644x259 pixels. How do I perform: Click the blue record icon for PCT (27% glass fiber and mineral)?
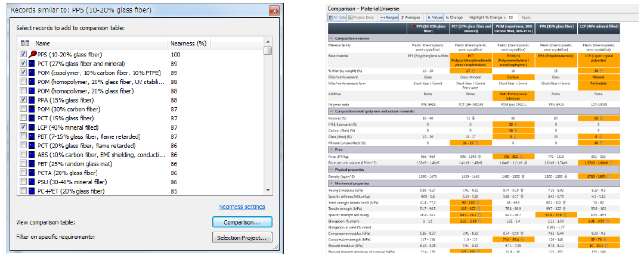tap(32, 64)
